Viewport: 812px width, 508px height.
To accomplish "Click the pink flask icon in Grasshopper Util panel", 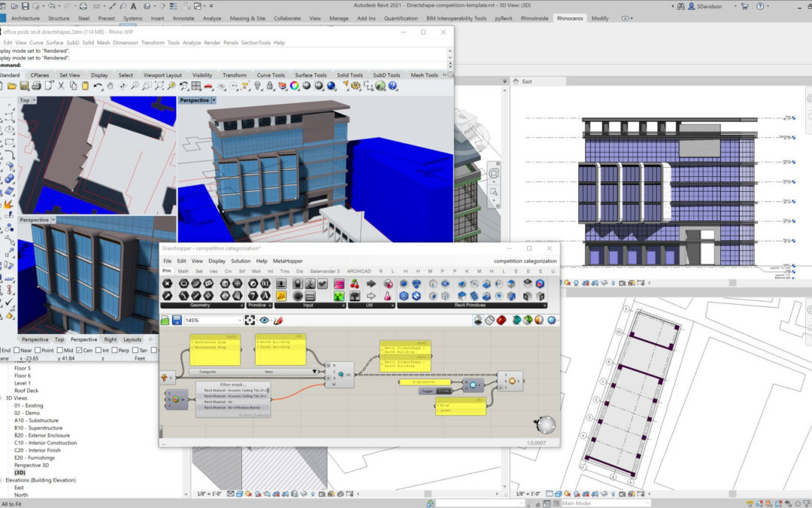I will point(387,297).
